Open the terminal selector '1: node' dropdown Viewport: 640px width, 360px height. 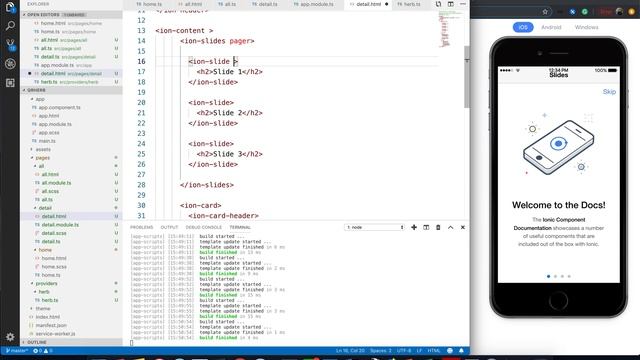374,227
